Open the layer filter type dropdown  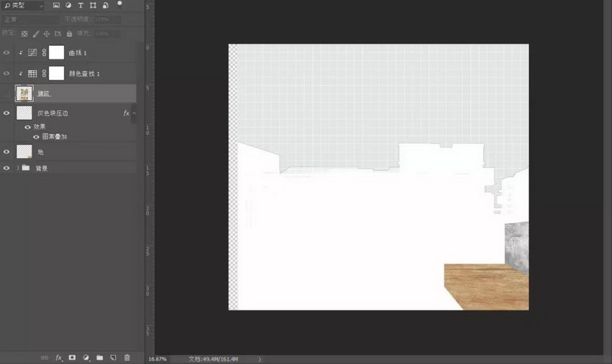[23, 6]
